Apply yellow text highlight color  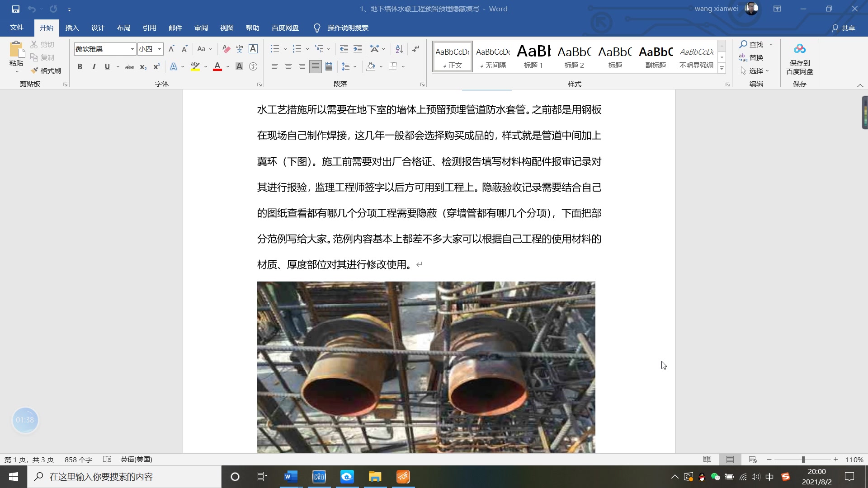pos(195,66)
